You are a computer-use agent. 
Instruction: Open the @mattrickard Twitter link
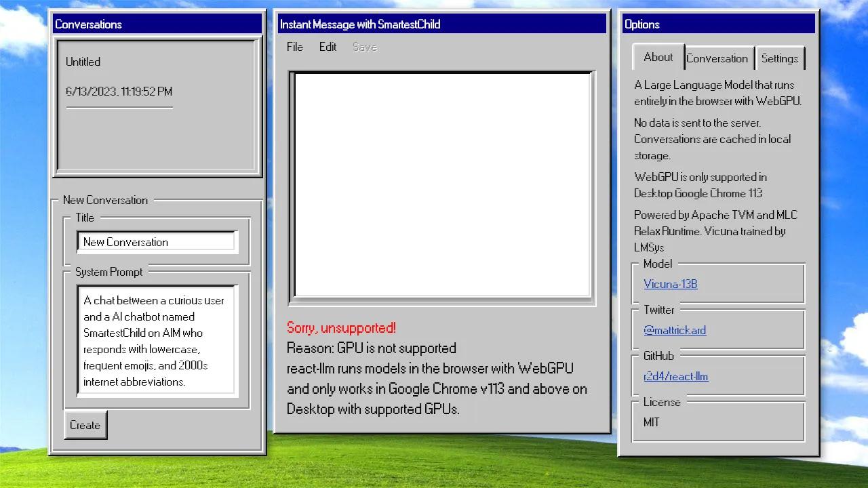point(675,330)
